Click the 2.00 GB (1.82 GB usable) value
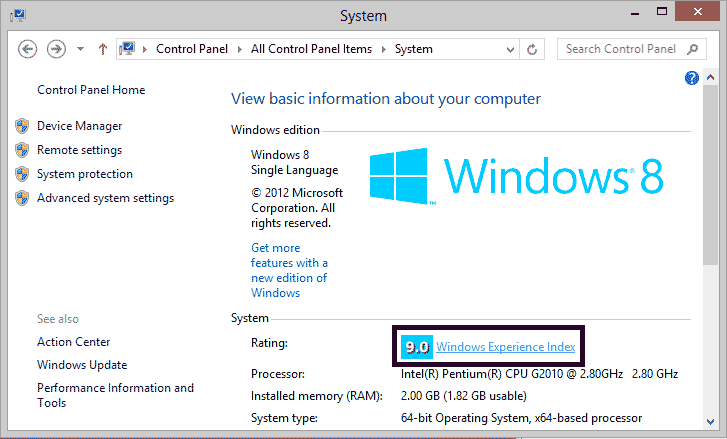This screenshot has width=727, height=439. pyautogui.click(x=464, y=396)
